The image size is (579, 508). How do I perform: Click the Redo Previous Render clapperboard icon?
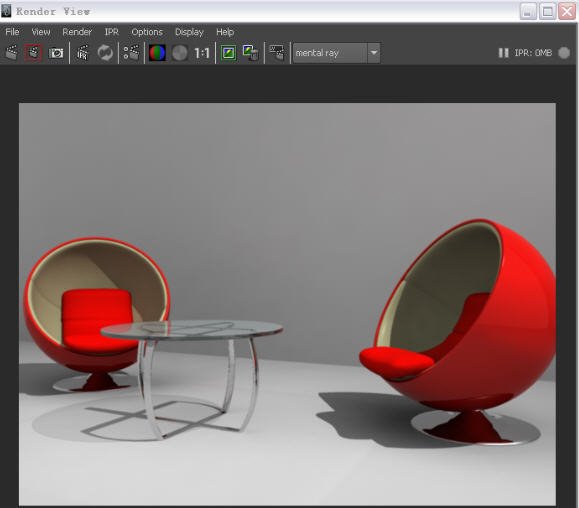[12, 53]
